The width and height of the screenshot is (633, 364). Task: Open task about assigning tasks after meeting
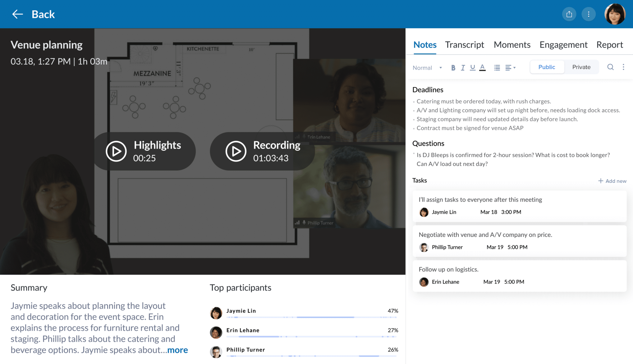(x=519, y=206)
